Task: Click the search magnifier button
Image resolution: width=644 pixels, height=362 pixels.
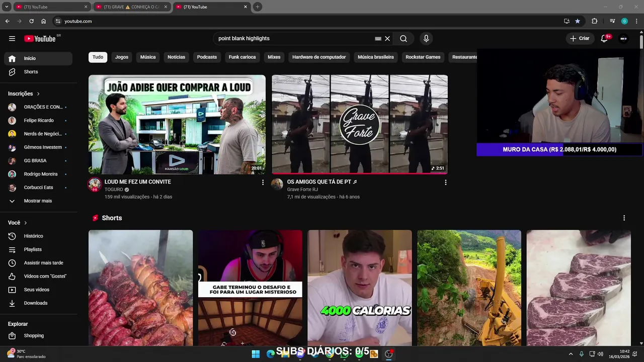Action: (404, 39)
